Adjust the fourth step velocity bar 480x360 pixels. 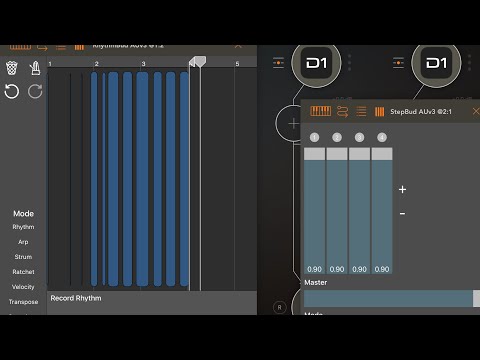(382, 211)
